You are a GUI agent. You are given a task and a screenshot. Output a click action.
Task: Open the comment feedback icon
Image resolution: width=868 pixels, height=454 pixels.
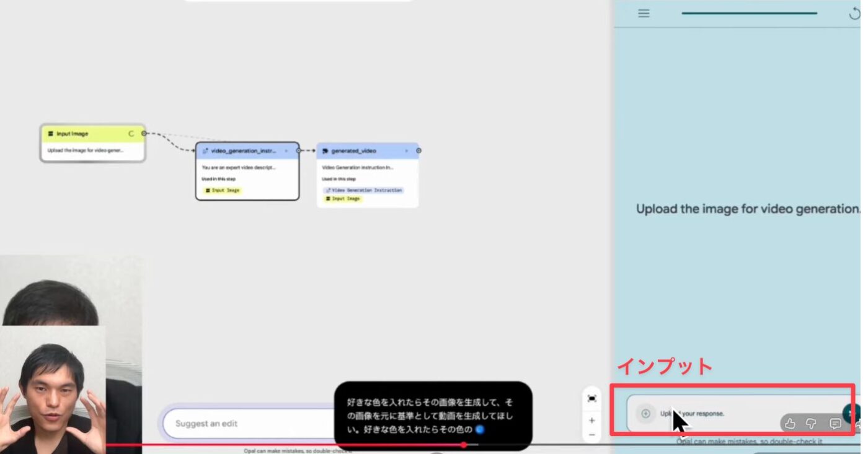835,424
